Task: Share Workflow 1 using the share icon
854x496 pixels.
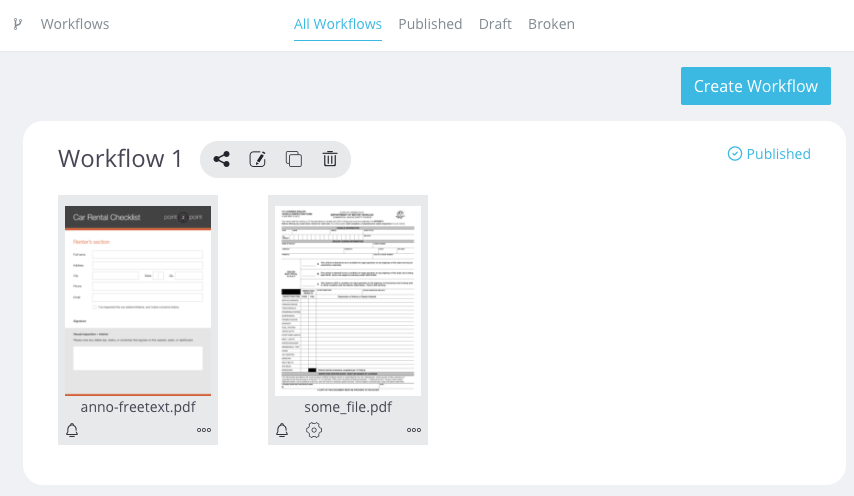Action: point(222,159)
